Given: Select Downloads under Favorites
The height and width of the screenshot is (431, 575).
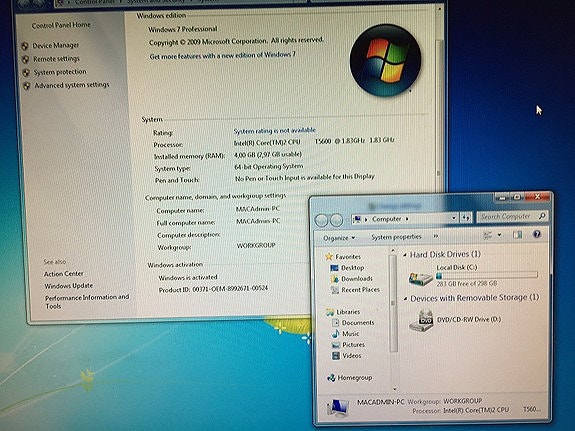Looking at the screenshot, I should [357, 279].
